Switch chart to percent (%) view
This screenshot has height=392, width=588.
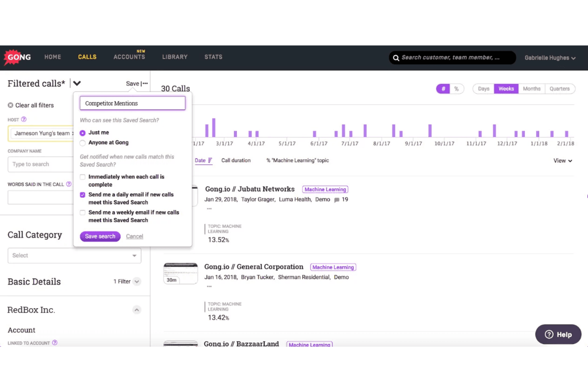456,89
